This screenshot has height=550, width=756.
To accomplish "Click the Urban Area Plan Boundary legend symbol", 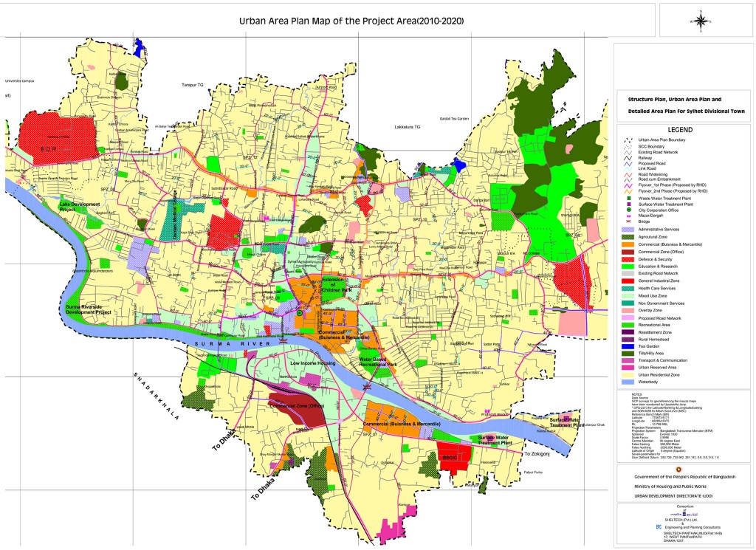I will click(628, 140).
